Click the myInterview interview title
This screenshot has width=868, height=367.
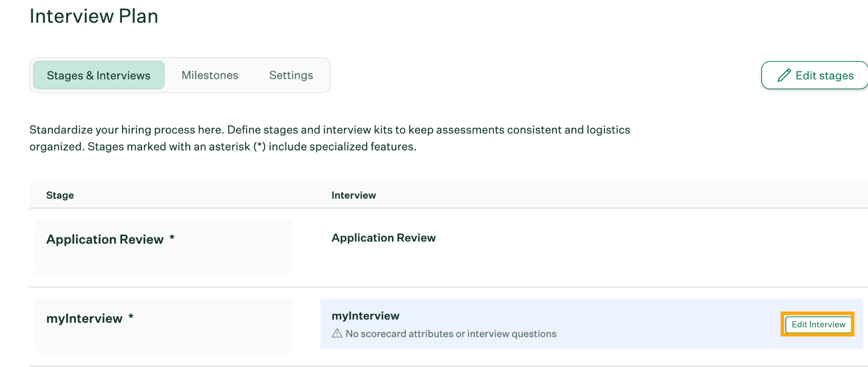(365, 316)
